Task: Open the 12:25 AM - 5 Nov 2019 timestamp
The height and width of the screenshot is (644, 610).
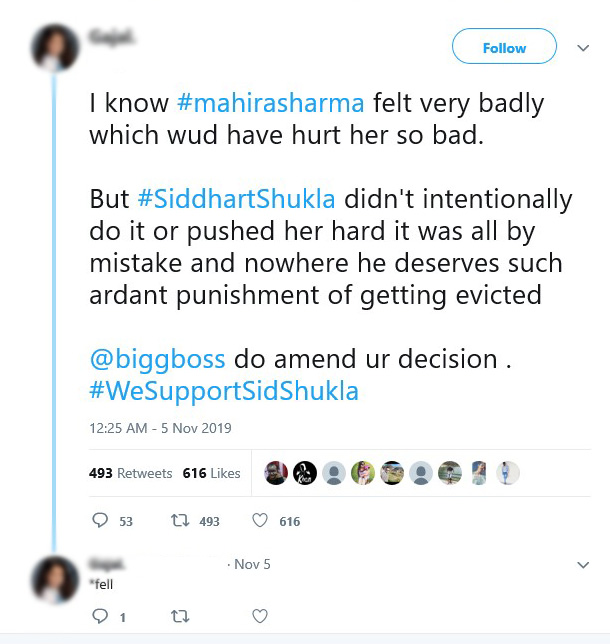Action: [x=160, y=428]
